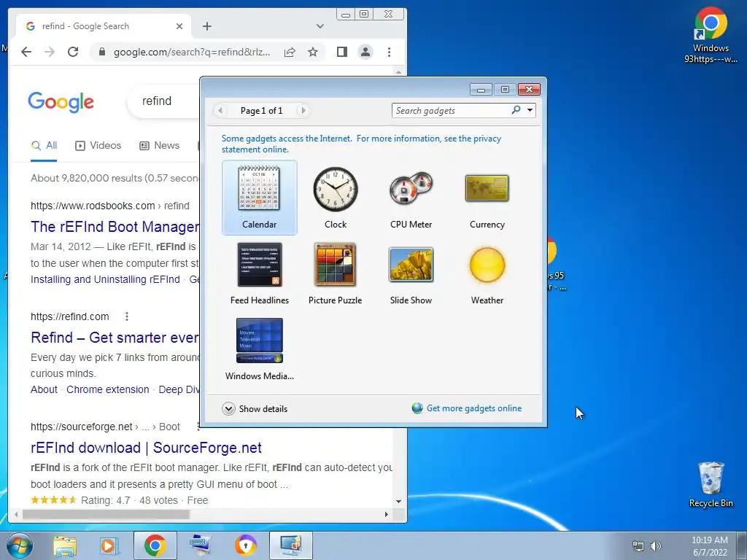Open The rEFInd Boot Manager result
The image size is (747, 560).
[115, 227]
